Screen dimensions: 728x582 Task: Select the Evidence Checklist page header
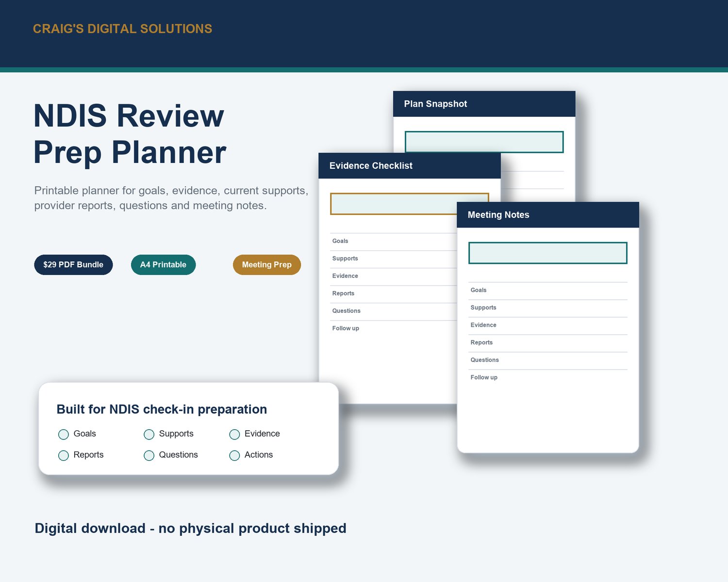tap(409, 166)
